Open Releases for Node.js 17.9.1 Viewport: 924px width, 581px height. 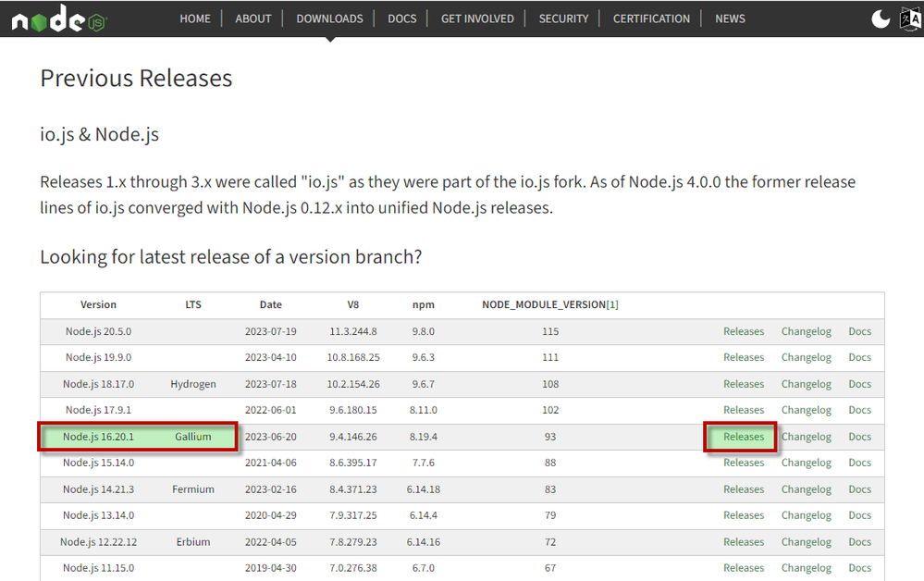(744, 410)
